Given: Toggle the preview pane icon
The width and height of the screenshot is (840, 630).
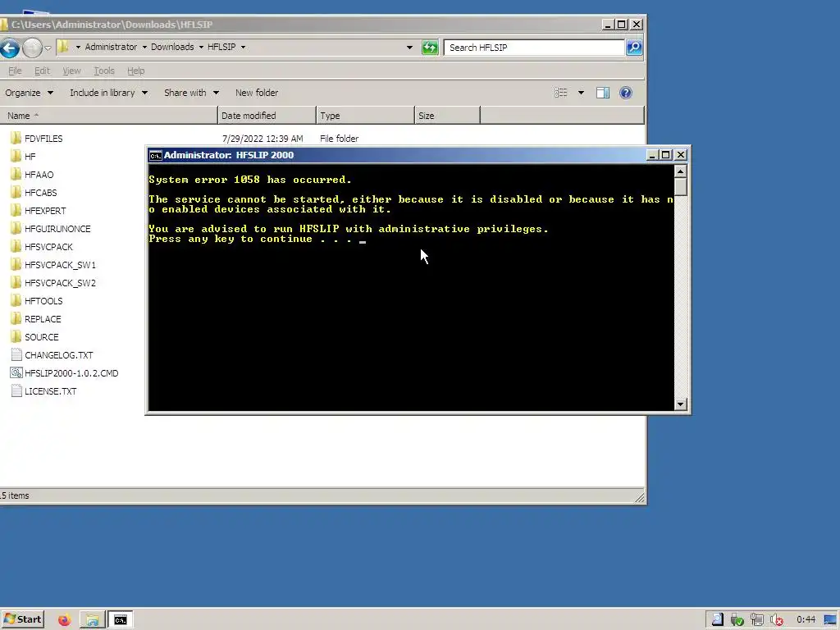Looking at the screenshot, I should pyautogui.click(x=603, y=93).
